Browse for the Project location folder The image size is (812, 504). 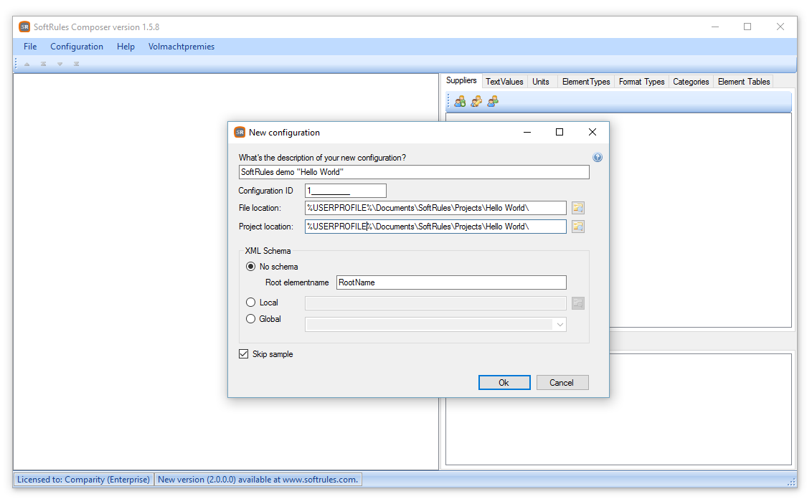[x=578, y=227]
